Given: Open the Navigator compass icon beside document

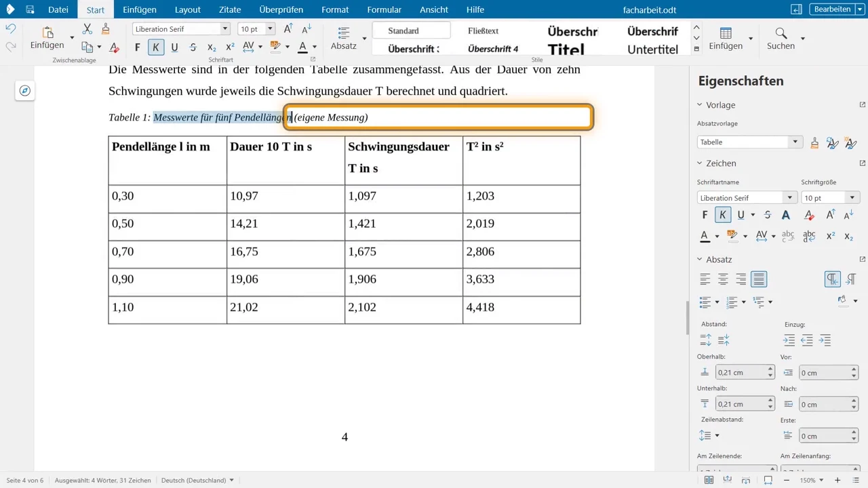Looking at the screenshot, I should 25,91.
